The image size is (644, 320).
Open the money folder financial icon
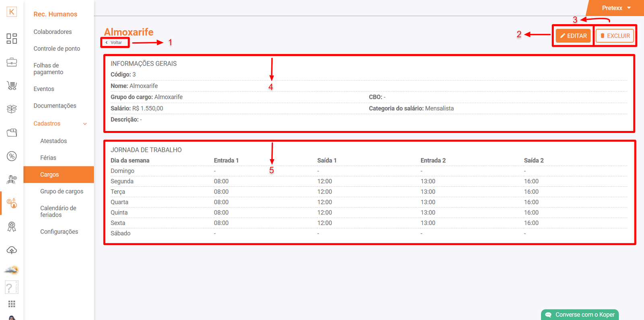(12, 133)
